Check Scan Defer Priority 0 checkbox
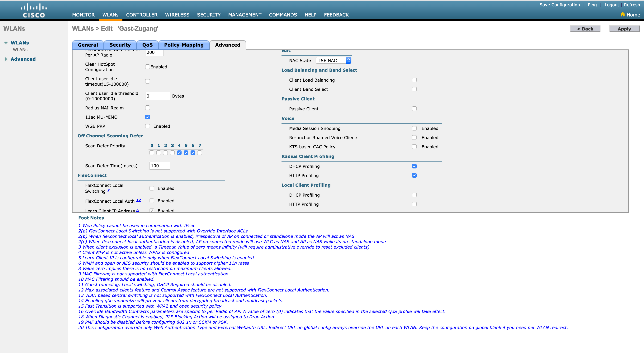The image size is (644, 353). tap(152, 153)
